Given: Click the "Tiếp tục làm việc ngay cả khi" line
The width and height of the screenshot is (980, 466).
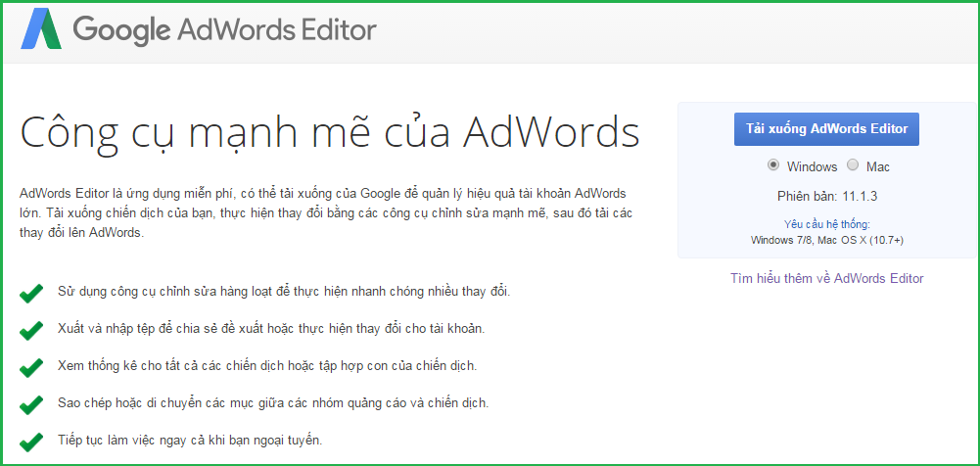Looking at the screenshot, I should (x=189, y=441).
